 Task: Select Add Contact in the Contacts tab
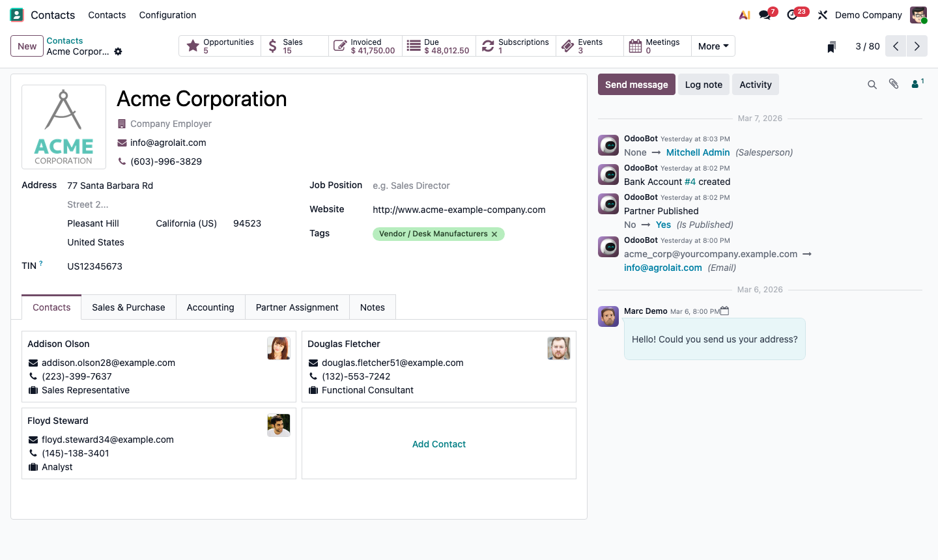point(438,443)
